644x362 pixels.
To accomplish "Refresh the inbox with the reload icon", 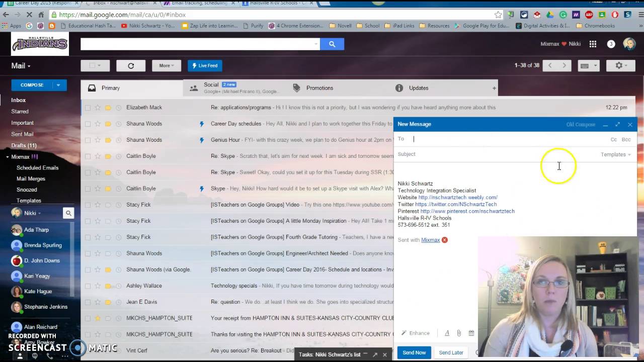I will coord(131,65).
